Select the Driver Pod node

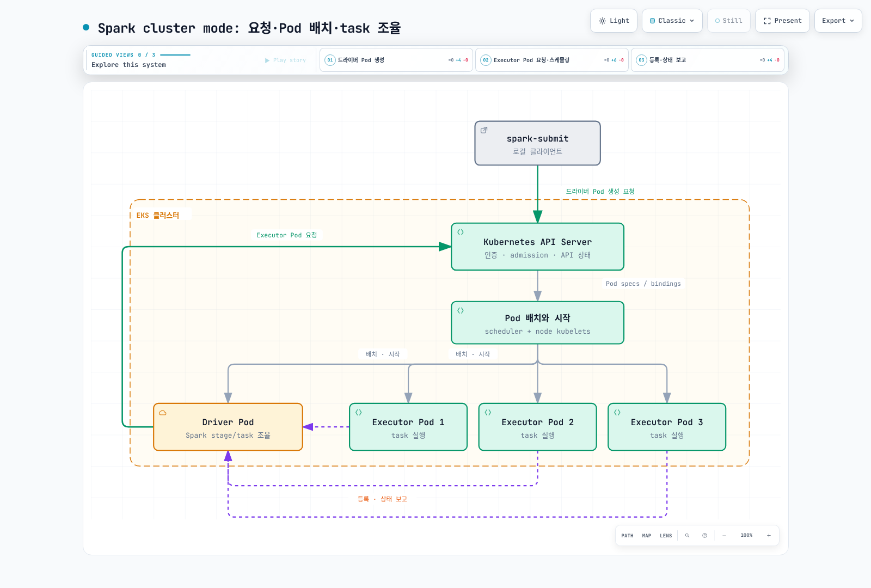[228, 427]
